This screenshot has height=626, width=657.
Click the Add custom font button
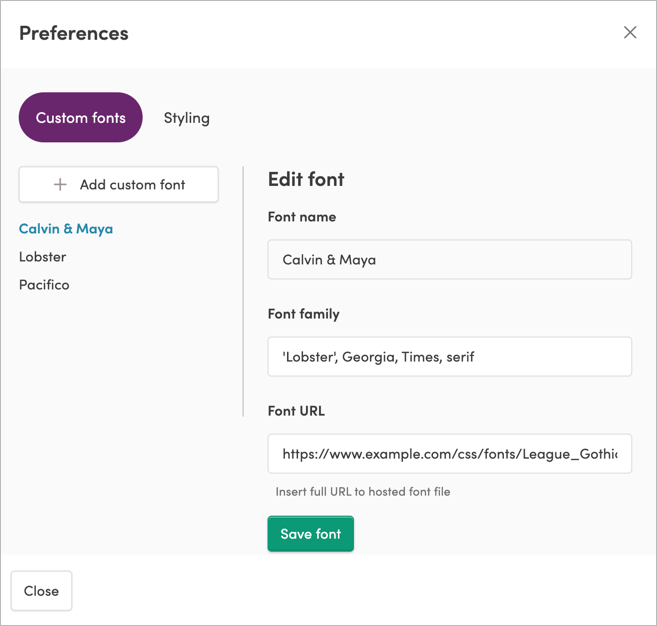(x=119, y=185)
